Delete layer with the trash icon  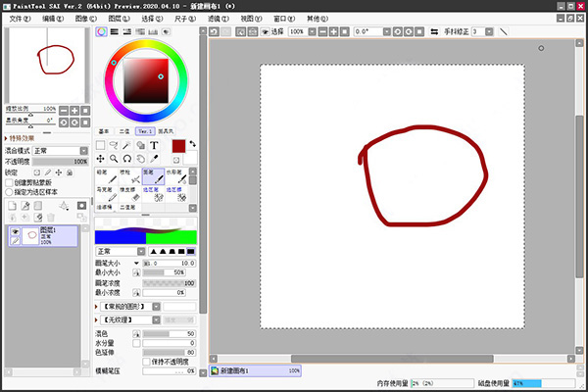(51, 218)
